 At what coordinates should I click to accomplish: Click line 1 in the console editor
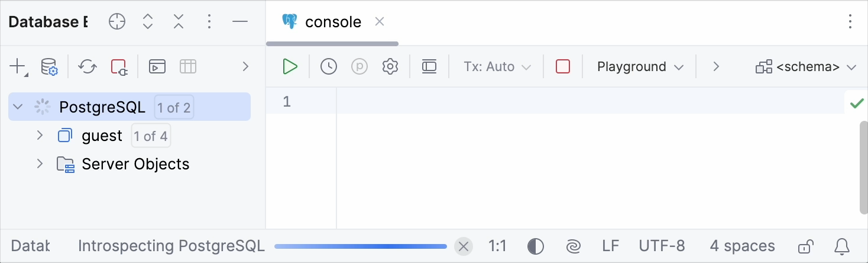pos(532,101)
